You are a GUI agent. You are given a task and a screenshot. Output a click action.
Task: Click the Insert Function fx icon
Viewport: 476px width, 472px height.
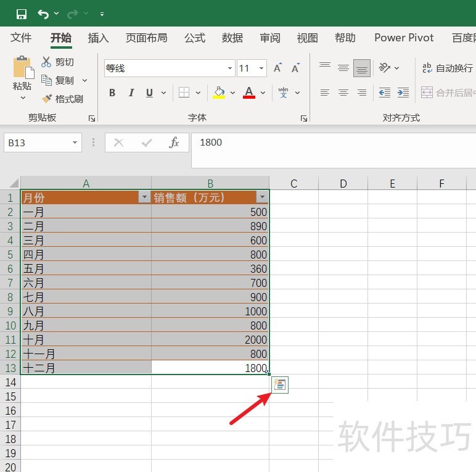coord(174,143)
